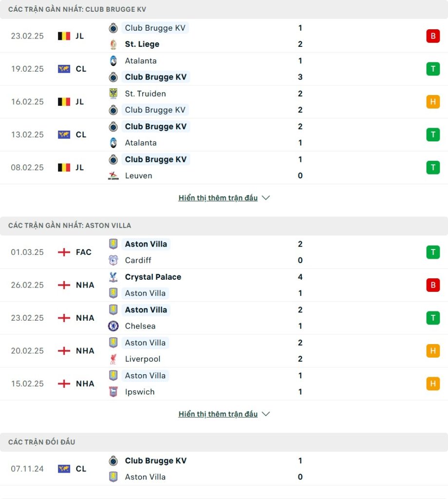Screen dimensions: 448x499
Task: Click the FAC competition label on 01.03.25
Action: click(x=83, y=252)
